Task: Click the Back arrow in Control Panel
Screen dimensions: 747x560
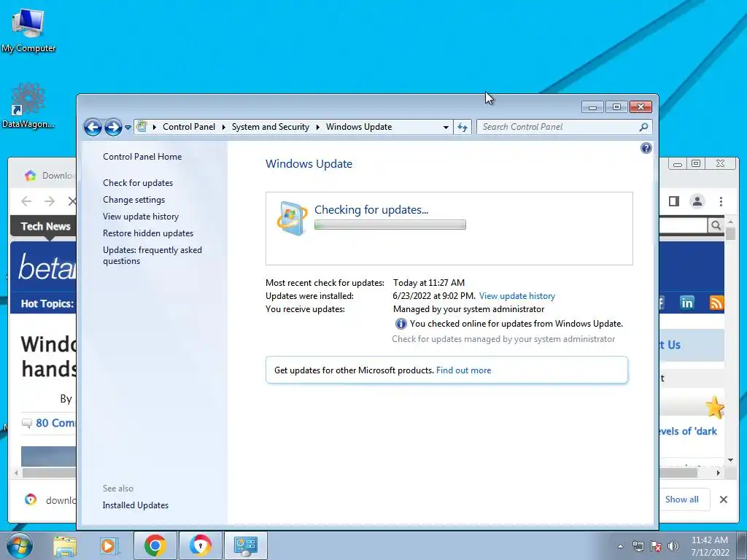Action: pyautogui.click(x=93, y=127)
